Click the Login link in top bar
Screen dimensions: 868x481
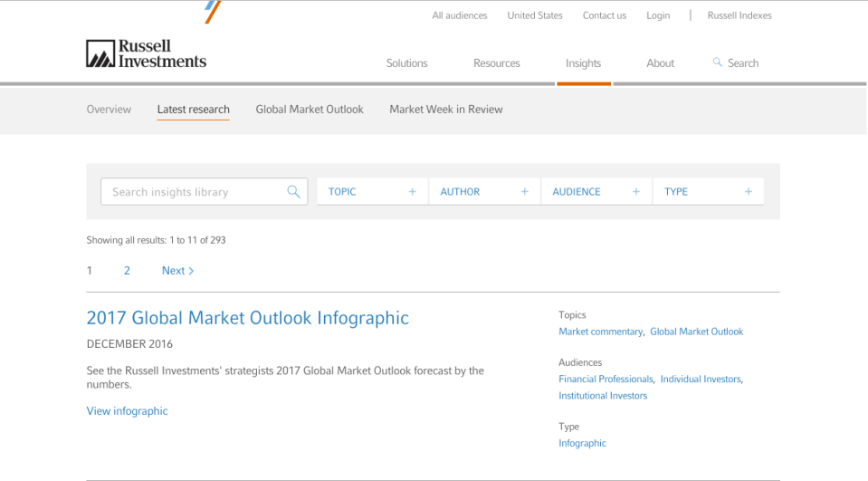coord(658,15)
